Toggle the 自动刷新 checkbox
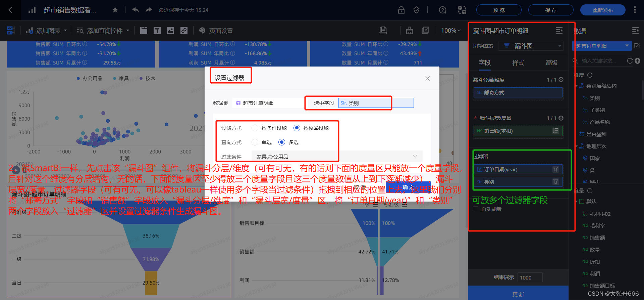 click(475, 209)
